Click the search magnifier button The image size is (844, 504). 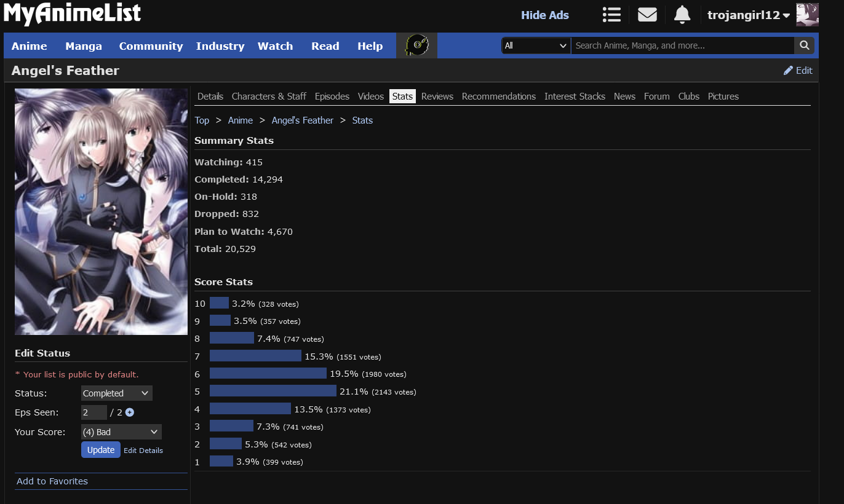(x=804, y=45)
